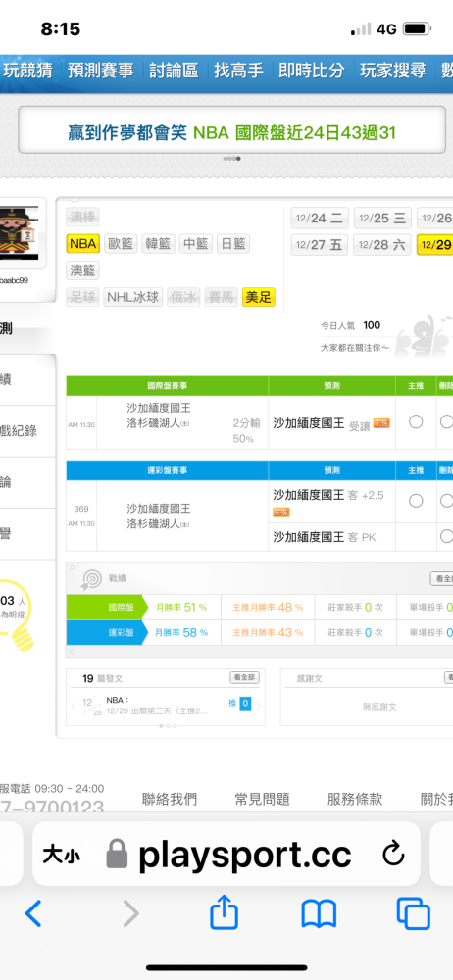The width and height of the screenshot is (453, 980).
Task: Mark 國際盤 沙加緬度國王 受讓 as 主推
Action: click(416, 421)
